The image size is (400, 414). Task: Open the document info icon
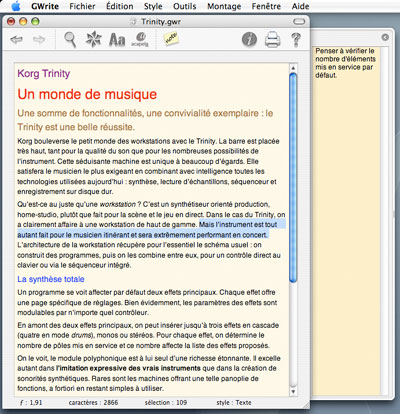point(249,39)
